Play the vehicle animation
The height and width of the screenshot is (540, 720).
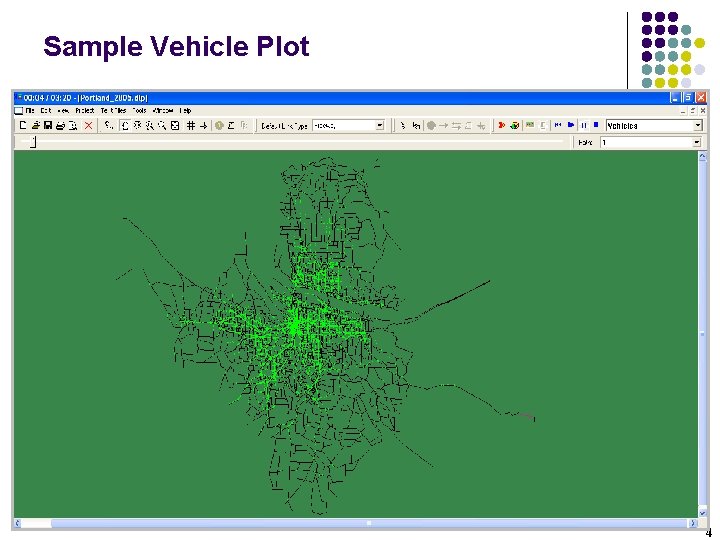coord(571,125)
